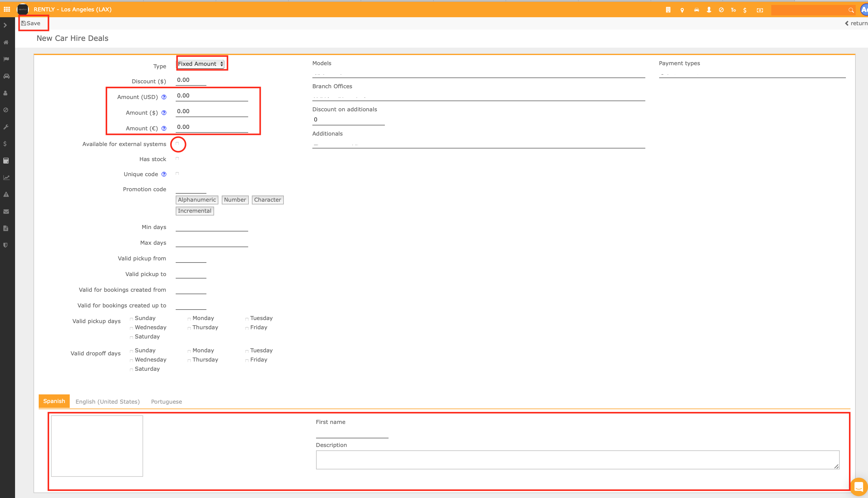The height and width of the screenshot is (498, 868).
Task: Check Saturday under Valid dropoff days
Action: click(x=131, y=370)
